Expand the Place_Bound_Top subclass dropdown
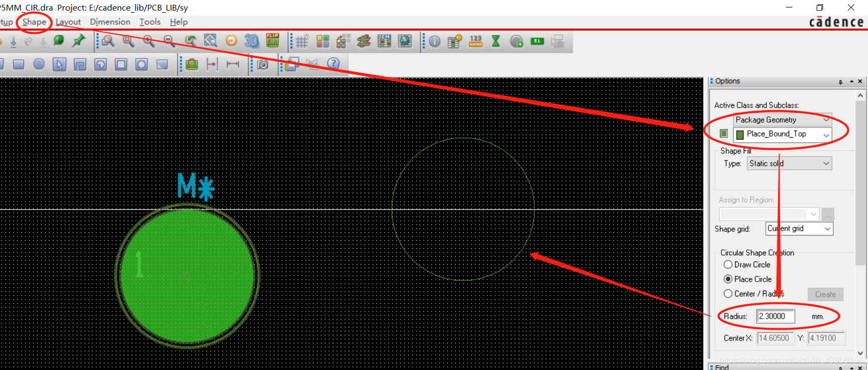 coord(826,135)
